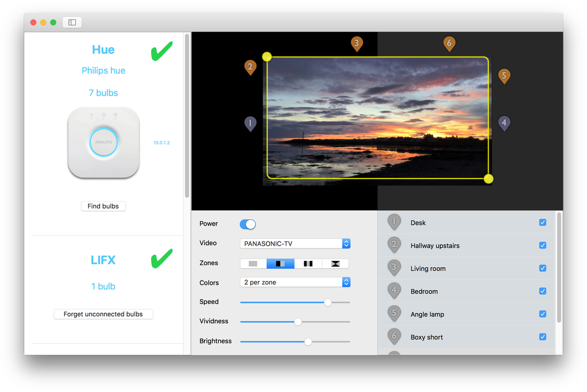Screen dimensions: 587x392
Task: Choose the two-zone left-right layout
Action: point(280,263)
